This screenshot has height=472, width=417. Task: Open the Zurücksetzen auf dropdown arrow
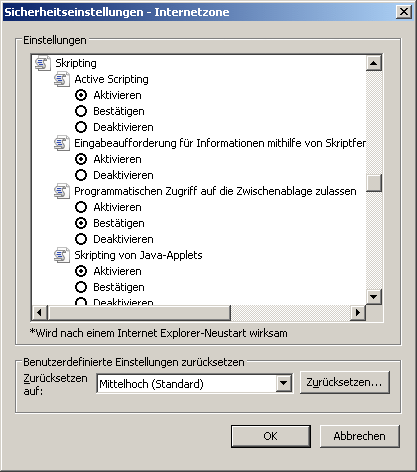(284, 383)
